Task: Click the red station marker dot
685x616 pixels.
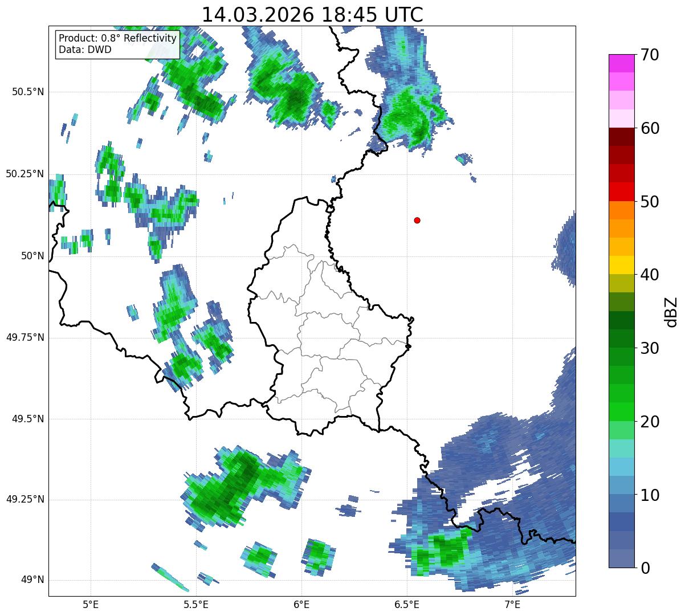Action: [417, 220]
